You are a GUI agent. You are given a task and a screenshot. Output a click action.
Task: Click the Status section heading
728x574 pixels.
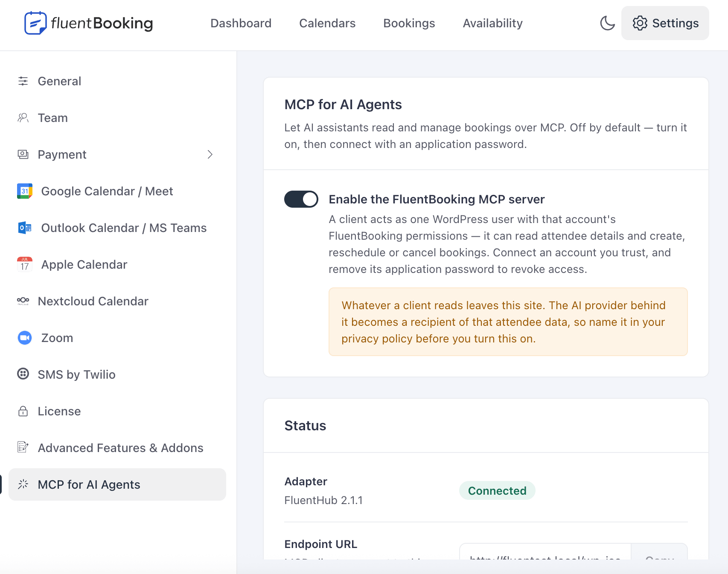[305, 426]
